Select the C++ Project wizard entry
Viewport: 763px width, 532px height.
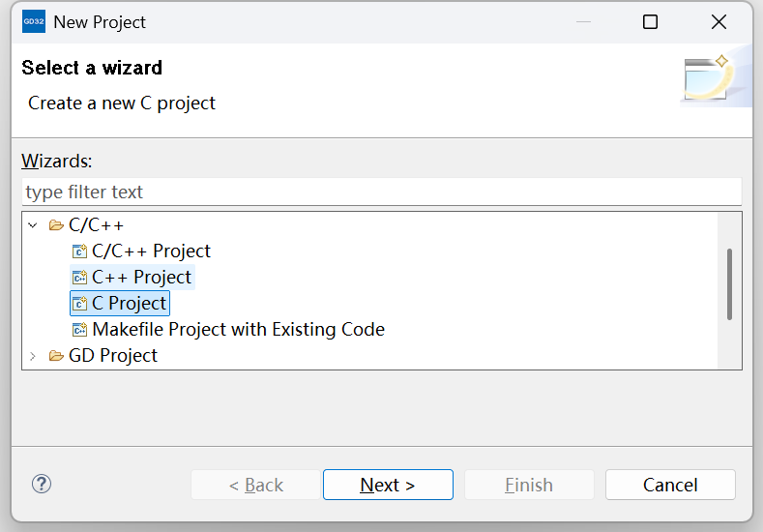tap(141, 278)
